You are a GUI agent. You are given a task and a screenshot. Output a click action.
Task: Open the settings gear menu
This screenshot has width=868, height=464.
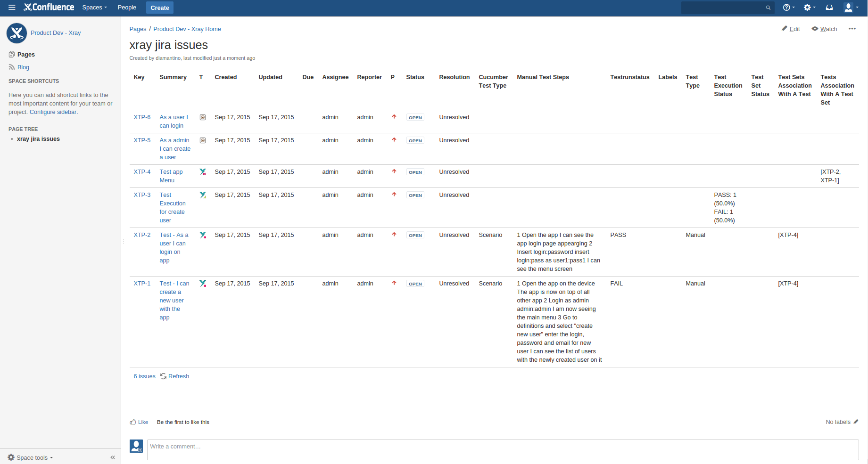(809, 8)
